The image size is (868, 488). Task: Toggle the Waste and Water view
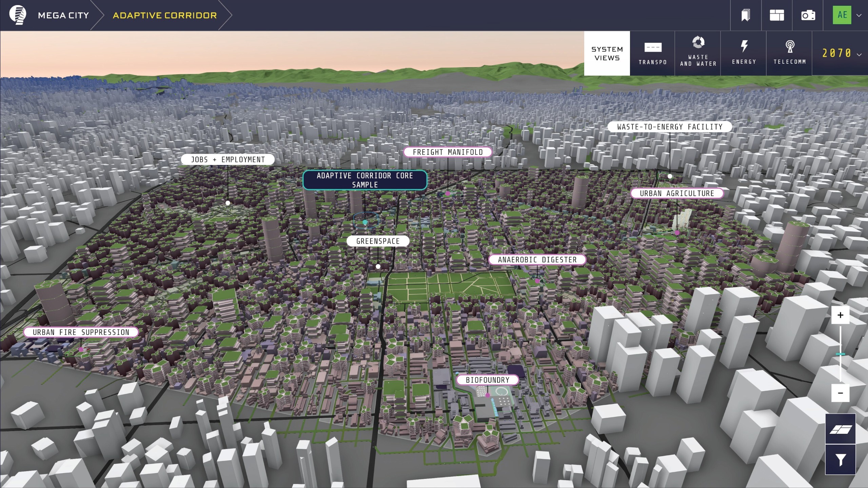click(698, 53)
